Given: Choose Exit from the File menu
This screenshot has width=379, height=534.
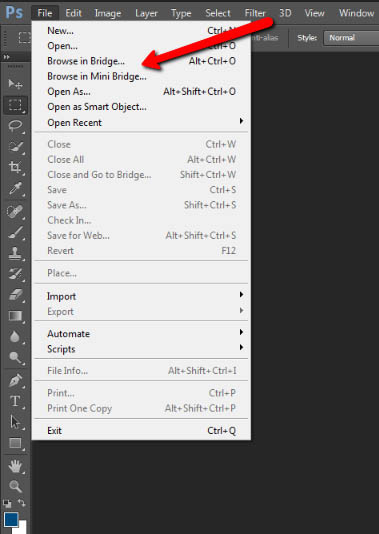Looking at the screenshot, I should coord(141,430).
